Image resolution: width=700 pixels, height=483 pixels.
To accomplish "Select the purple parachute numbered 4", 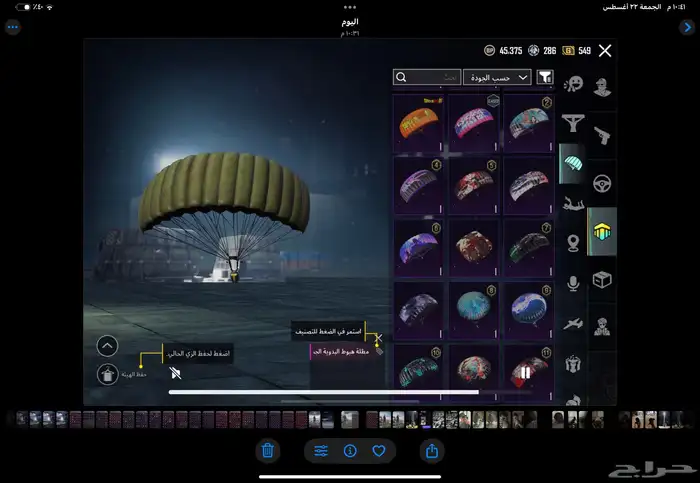I will 419,186.
